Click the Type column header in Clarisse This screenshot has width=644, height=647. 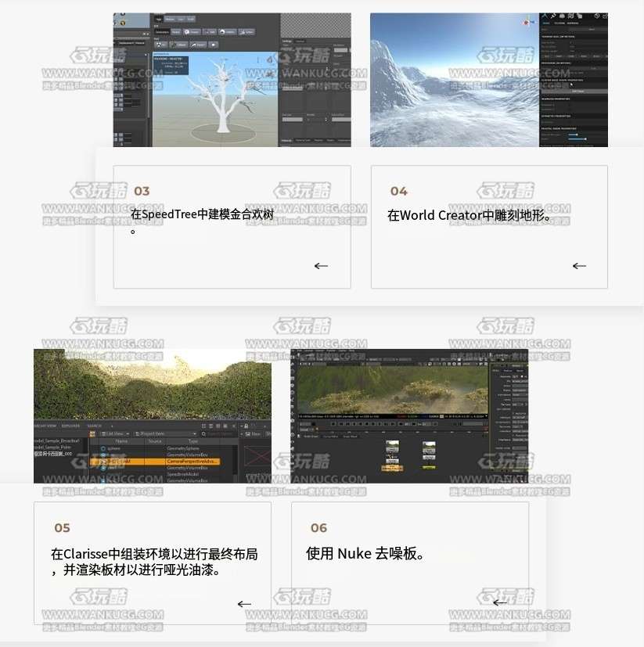(193, 441)
